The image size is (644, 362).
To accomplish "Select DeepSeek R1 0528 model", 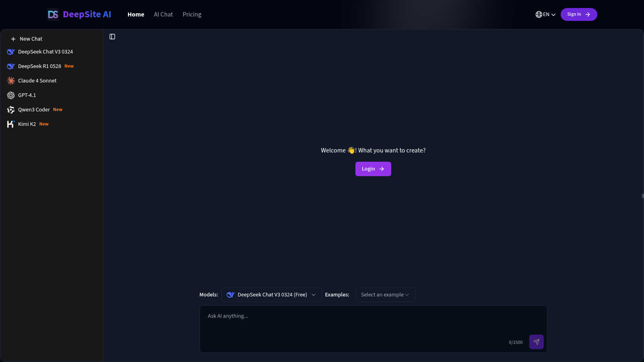I will coord(39,66).
